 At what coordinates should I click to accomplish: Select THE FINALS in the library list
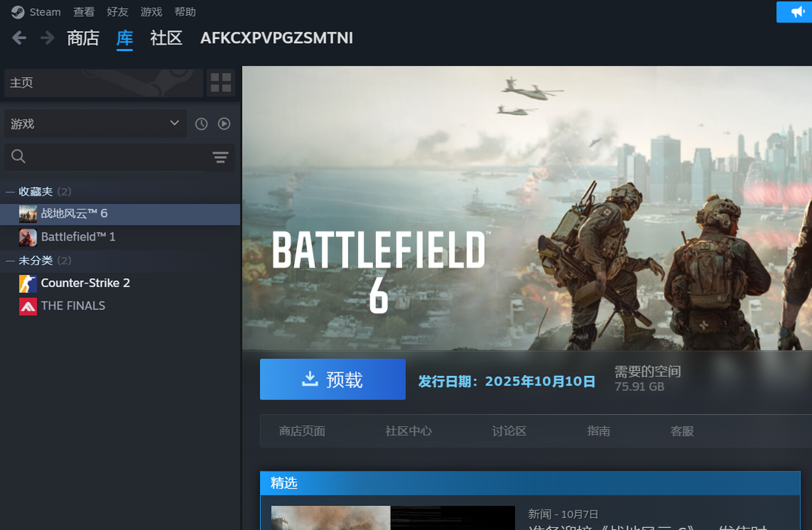click(73, 306)
